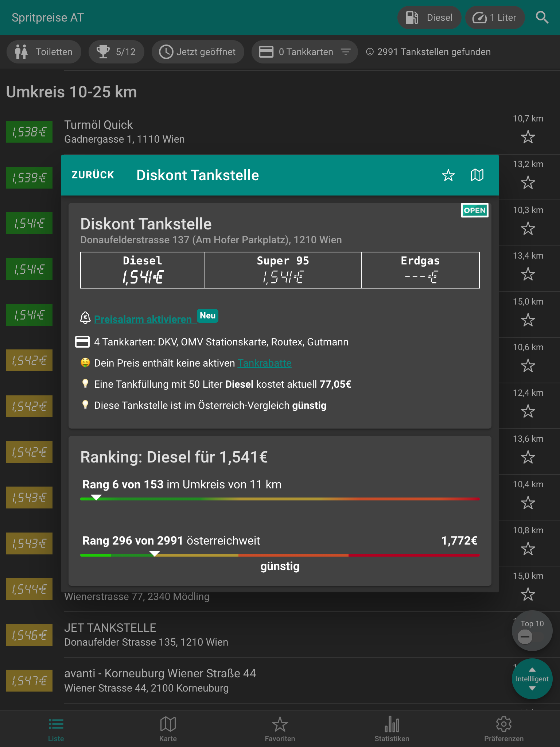Tap the star under 13,2 km
The image size is (560, 747).
point(528,182)
